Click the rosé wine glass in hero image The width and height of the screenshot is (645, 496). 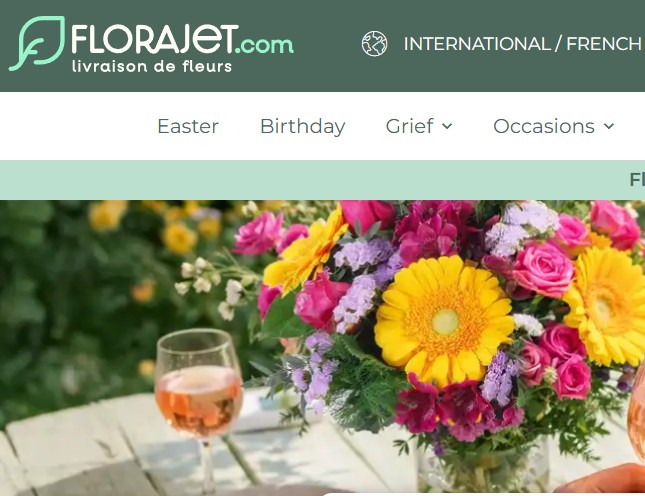[199, 407]
